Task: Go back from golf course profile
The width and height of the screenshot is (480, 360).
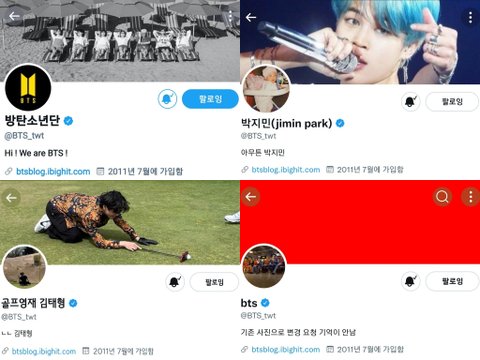Action: 11,198
